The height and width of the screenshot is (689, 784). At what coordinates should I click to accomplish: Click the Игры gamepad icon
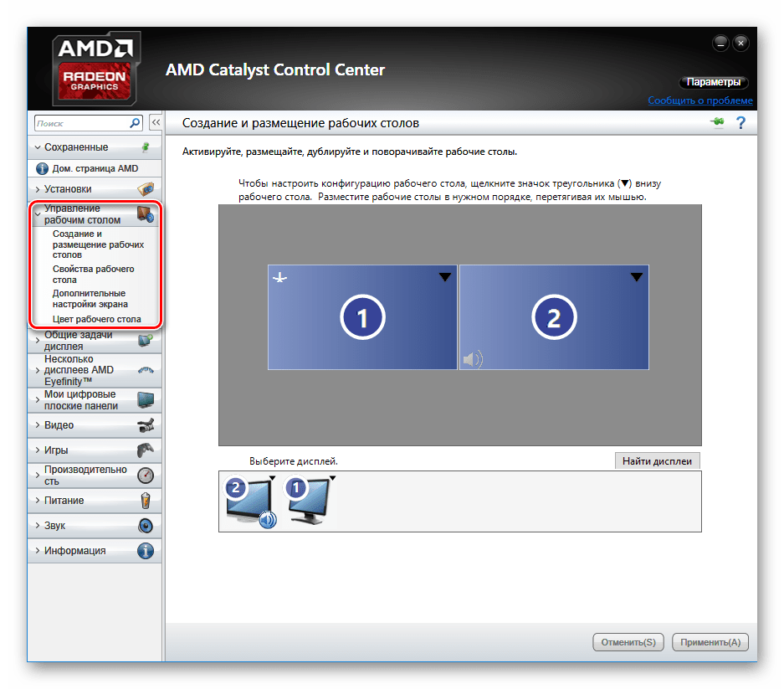click(x=146, y=450)
